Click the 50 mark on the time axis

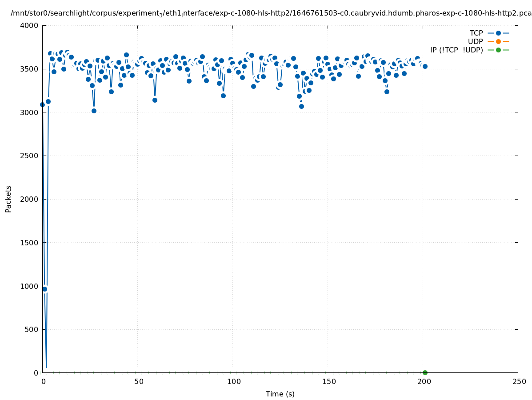tap(138, 381)
